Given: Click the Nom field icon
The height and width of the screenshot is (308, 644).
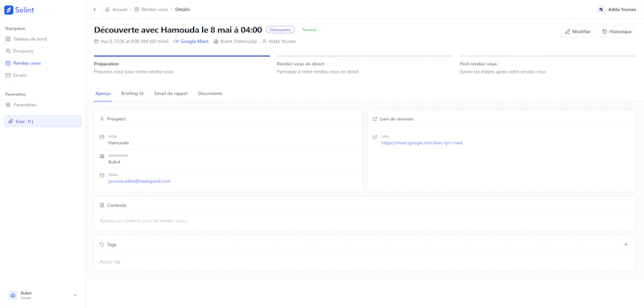Looking at the screenshot, I should point(102,137).
